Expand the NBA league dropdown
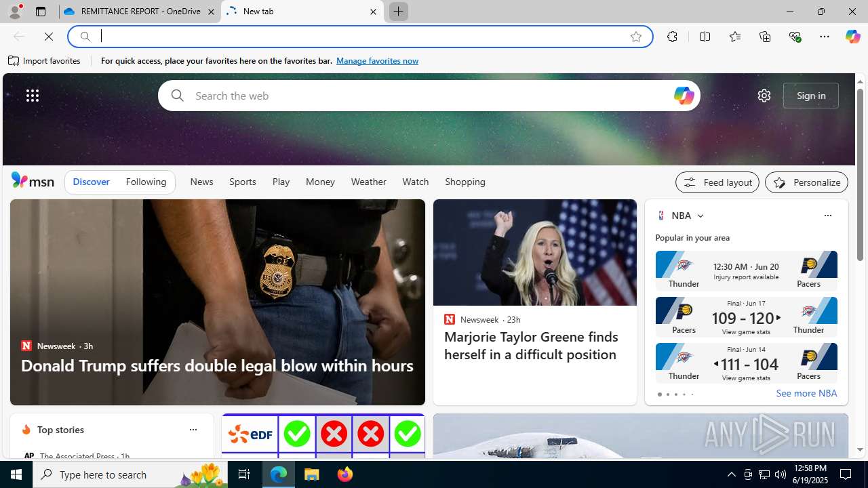The height and width of the screenshot is (488, 868). point(700,216)
